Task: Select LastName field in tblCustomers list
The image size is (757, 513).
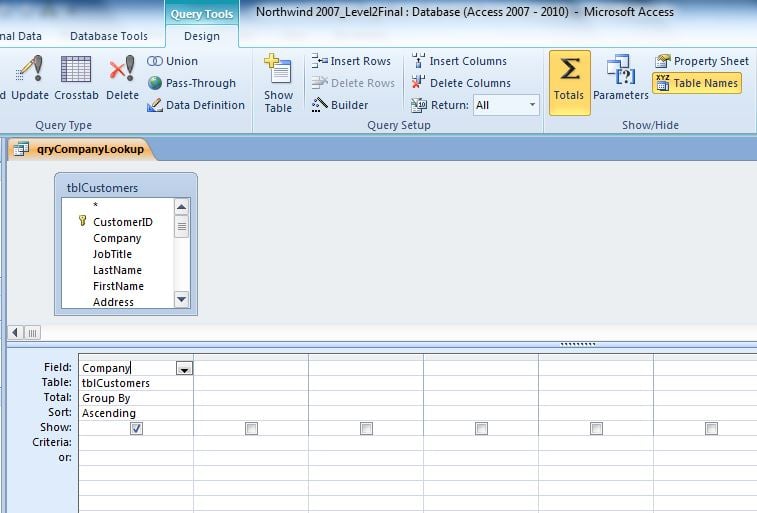Action: 117,270
